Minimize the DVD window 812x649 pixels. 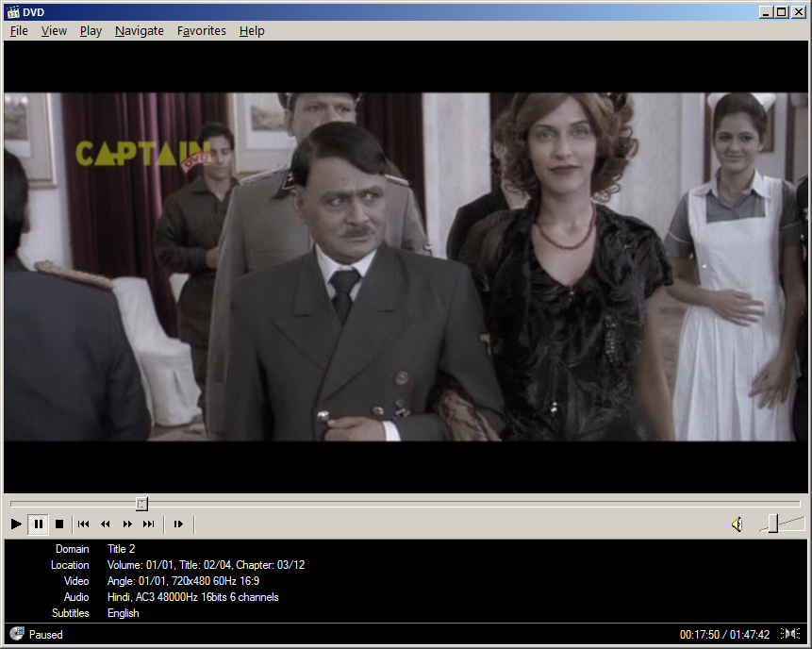click(x=766, y=12)
